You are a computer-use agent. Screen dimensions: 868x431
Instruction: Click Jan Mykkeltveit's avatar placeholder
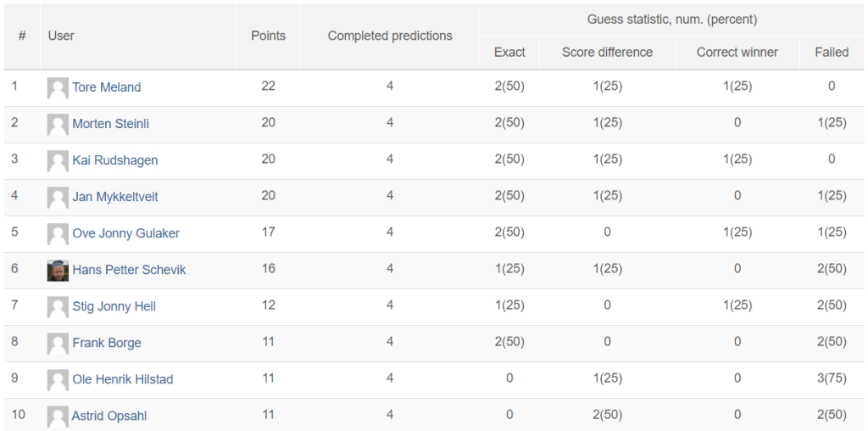point(58,197)
